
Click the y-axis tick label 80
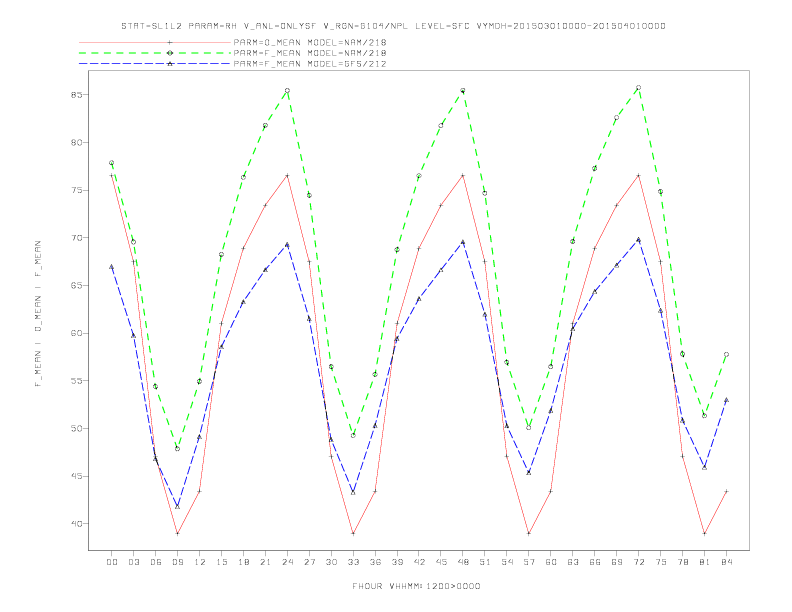click(77, 142)
